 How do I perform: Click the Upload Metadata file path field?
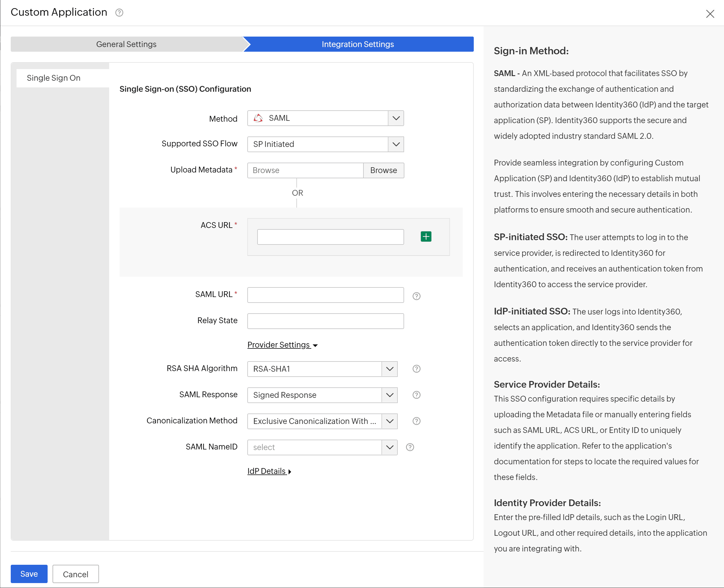pos(305,170)
